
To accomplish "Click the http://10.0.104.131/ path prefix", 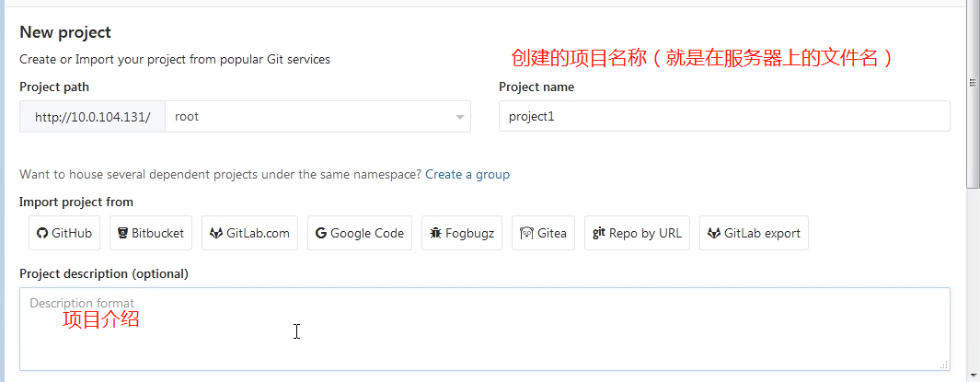I will tap(93, 117).
